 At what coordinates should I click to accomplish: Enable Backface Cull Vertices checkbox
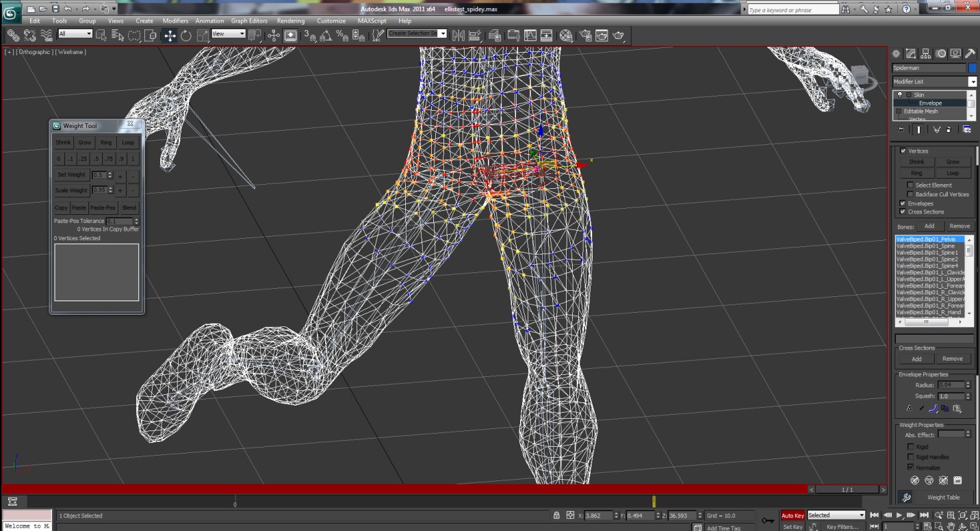910,194
